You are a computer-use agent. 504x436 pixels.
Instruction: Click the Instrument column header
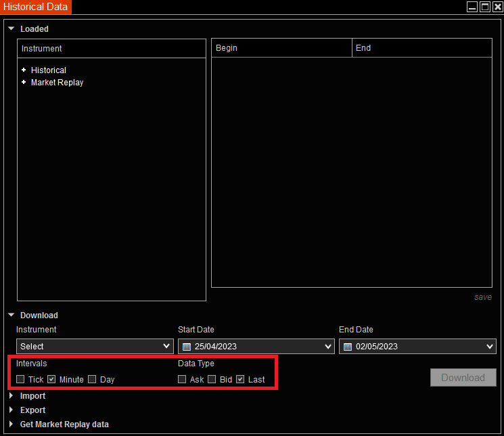click(112, 49)
